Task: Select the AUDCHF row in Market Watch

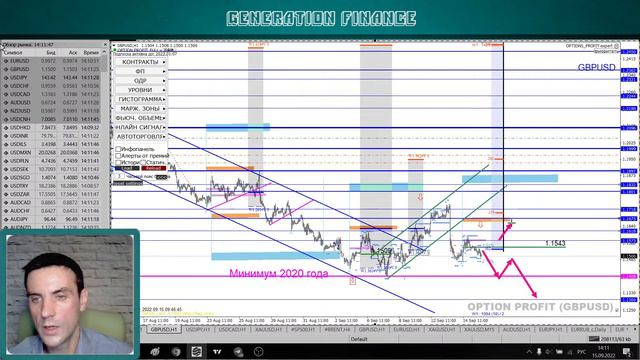Action: 51,211
